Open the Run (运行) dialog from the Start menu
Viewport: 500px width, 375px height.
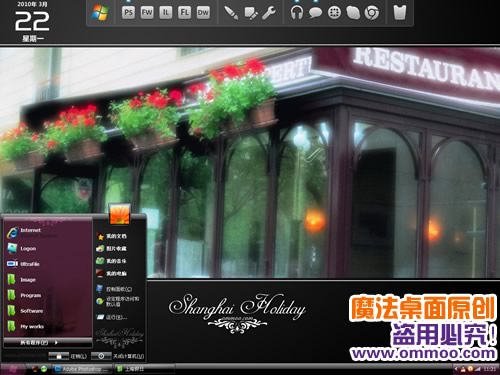click(112, 317)
